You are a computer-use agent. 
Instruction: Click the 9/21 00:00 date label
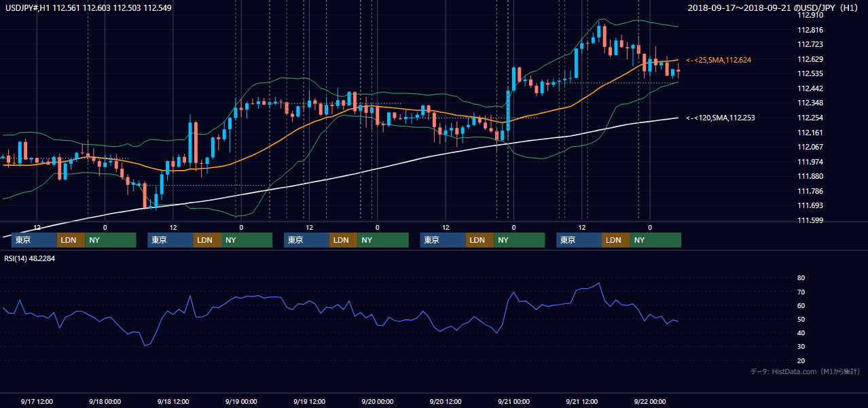point(513,401)
